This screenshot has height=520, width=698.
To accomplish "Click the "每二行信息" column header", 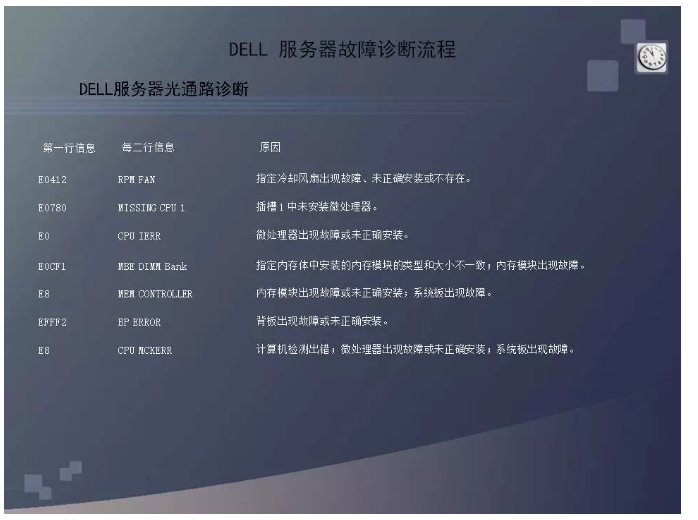I will [148, 147].
